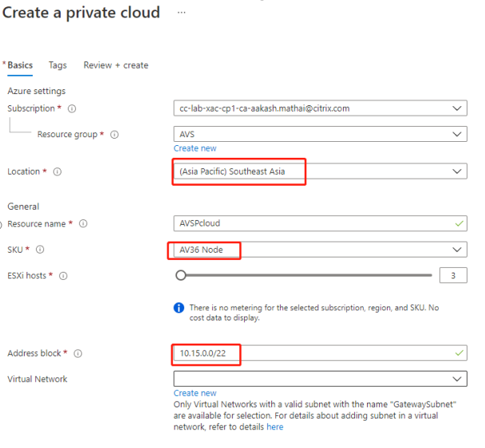Expand the Subscription dropdown
This screenshot has width=485, height=448.
pyautogui.click(x=320, y=108)
